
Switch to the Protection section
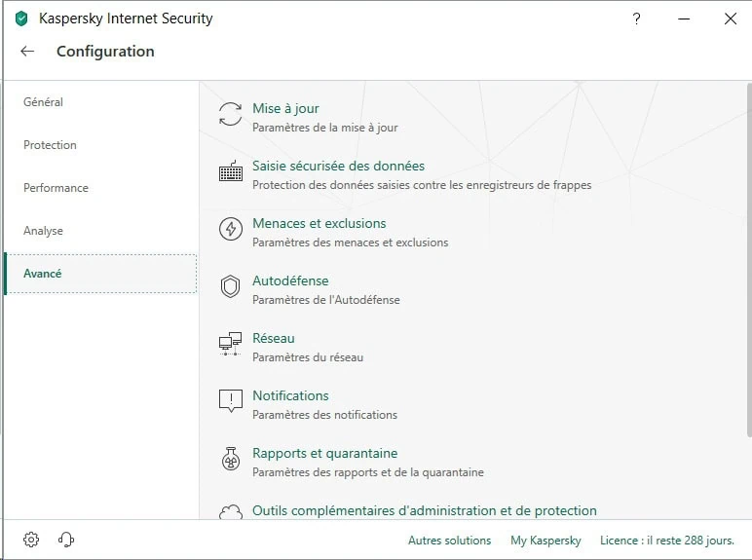click(51, 145)
